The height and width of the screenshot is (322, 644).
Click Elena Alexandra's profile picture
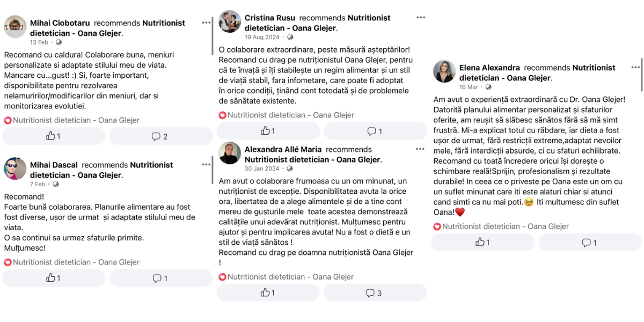coord(444,71)
